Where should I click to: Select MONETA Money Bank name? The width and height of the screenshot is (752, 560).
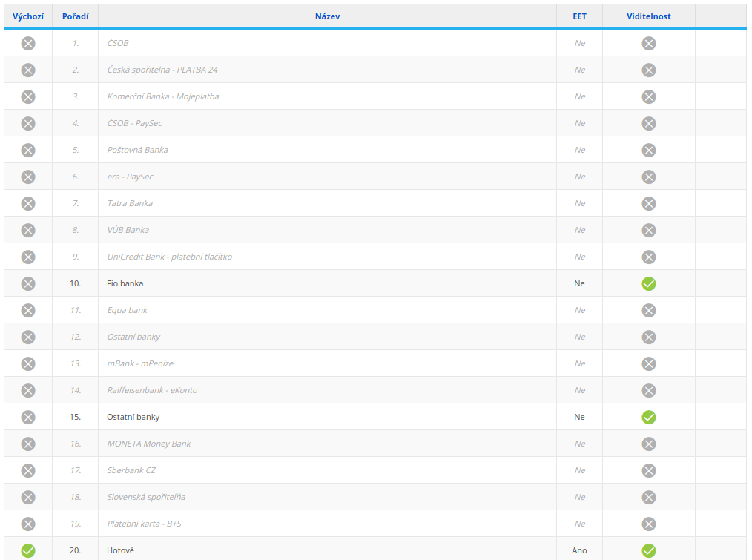149,444
